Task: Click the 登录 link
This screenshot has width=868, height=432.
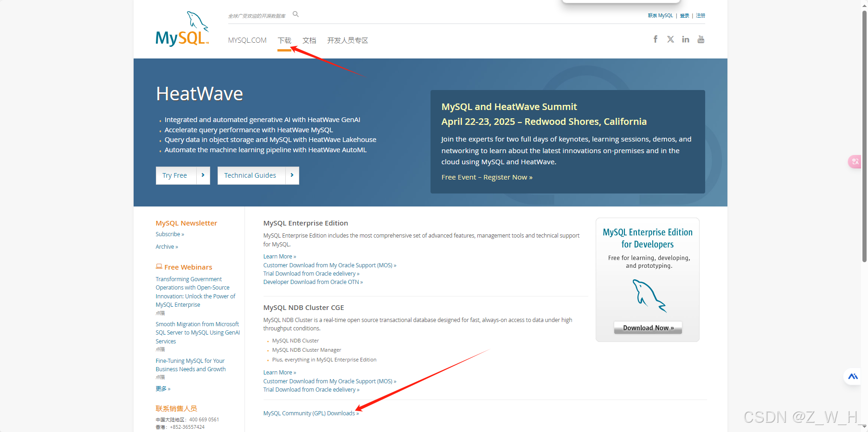Action: tap(684, 15)
